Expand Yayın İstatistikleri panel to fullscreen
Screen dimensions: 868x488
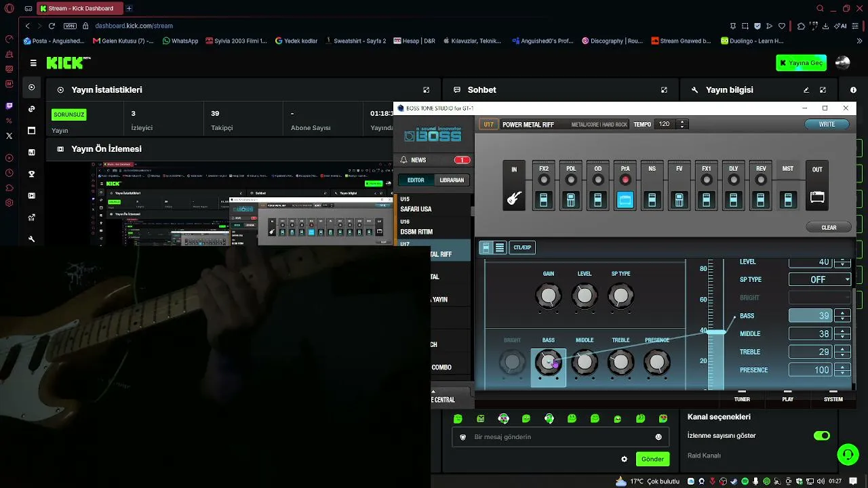pos(427,89)
